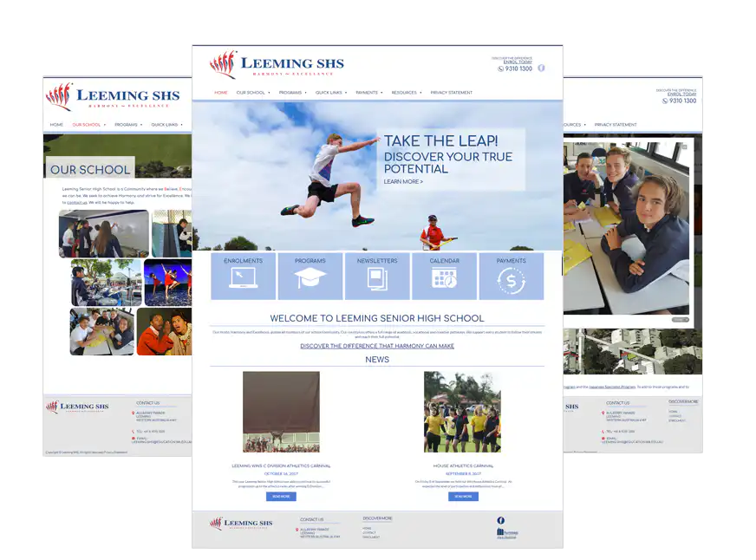Open the dancers in red photo on left page
Viewport: 756px width, 560px height.
pyautogui.click(x=168, y=283)
